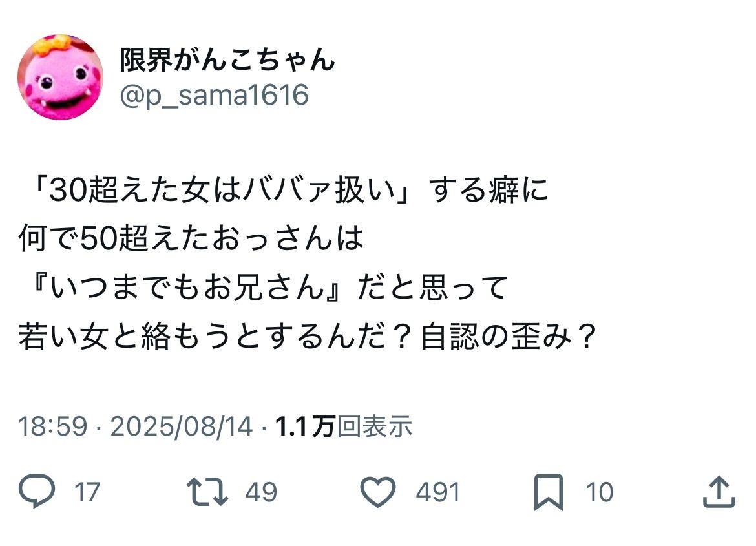Viewport: 756px width, 546px height.
Task: Open display name 限界がんこちゃん
Action: pos(227,61)
